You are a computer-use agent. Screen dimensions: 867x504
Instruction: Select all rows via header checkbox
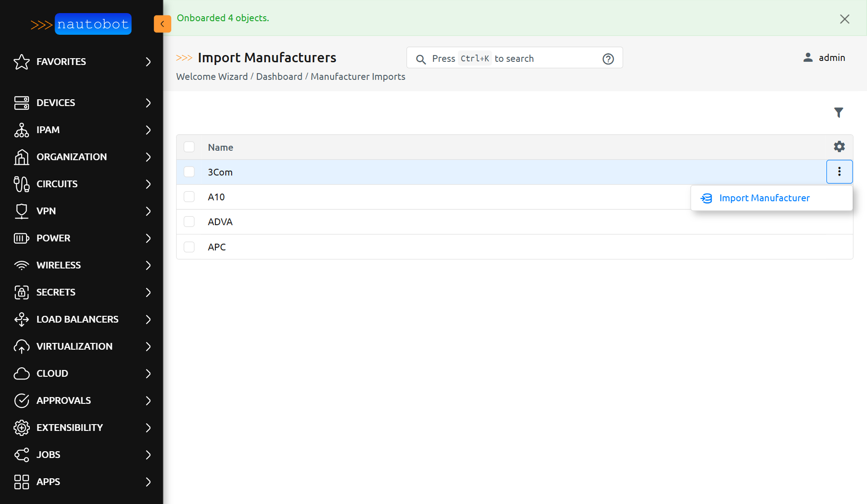click(x=189, y=147)
